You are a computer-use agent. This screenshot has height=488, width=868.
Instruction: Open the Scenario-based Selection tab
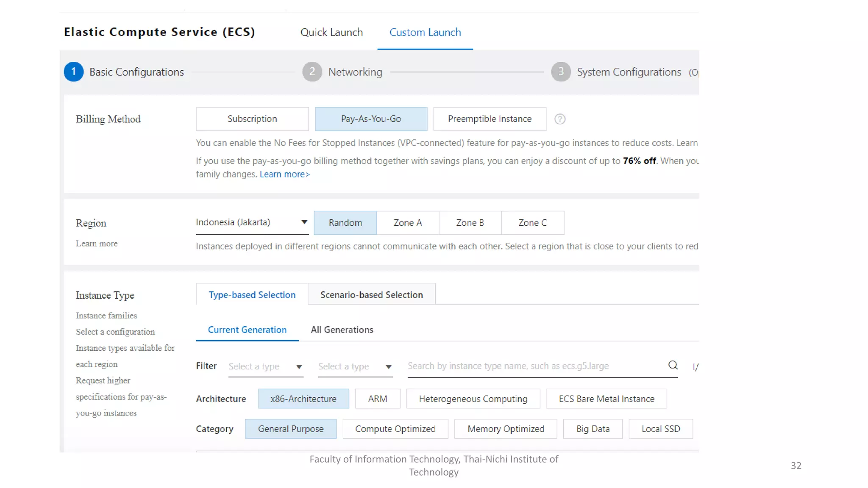pyautogui.click(x=371, y=295)
